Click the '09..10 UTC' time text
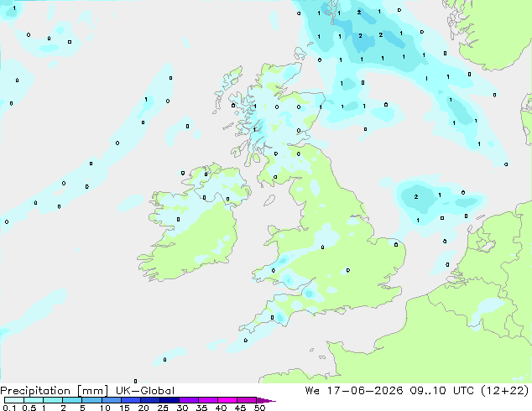Viewport: 532px width, 411px height. tap(441, 391)
